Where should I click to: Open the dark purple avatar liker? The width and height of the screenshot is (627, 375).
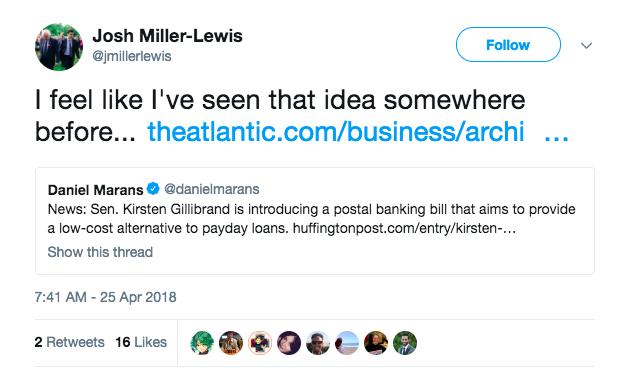pyautogui.click(x=289, y=343)
